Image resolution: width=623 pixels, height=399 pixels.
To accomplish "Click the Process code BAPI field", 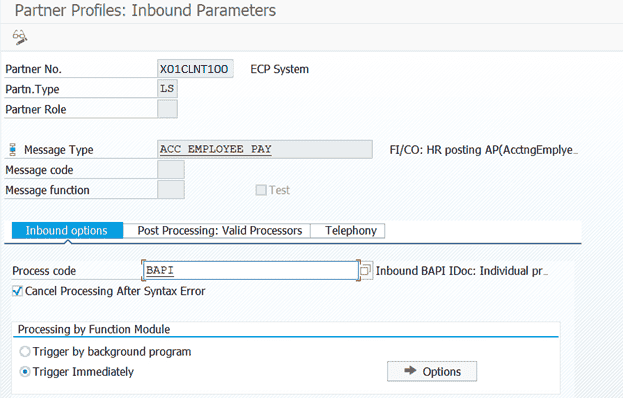I will (250, 271).
